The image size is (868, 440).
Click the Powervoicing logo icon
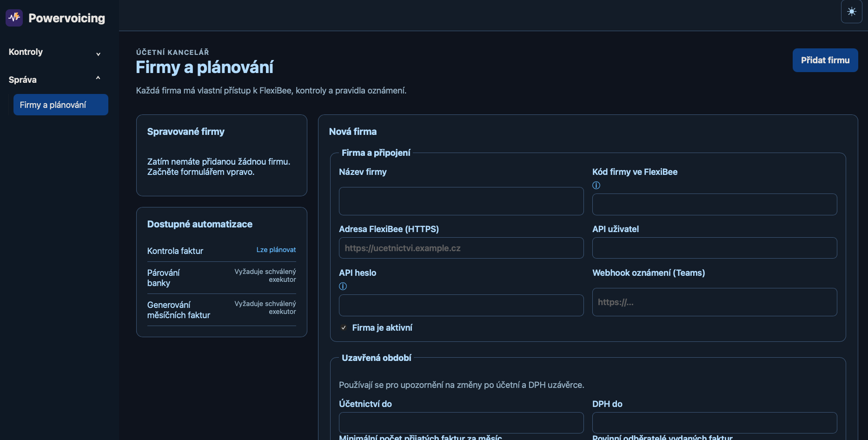[14, 18]
